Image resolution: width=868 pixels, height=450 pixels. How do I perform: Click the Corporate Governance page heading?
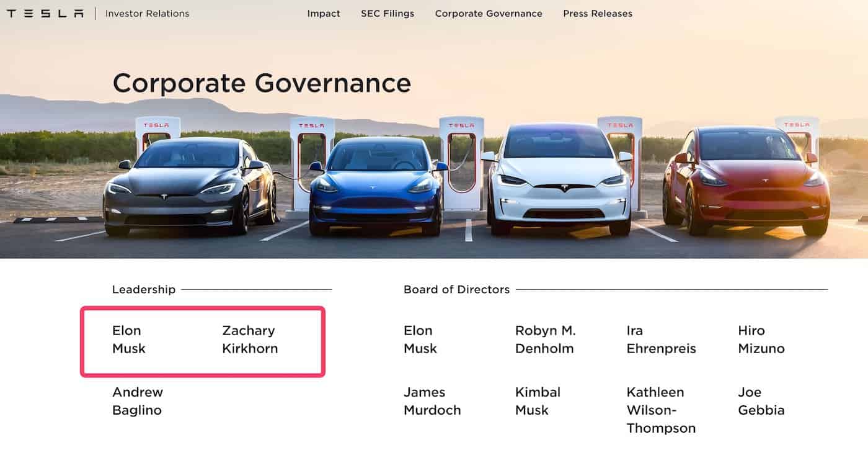262,83
